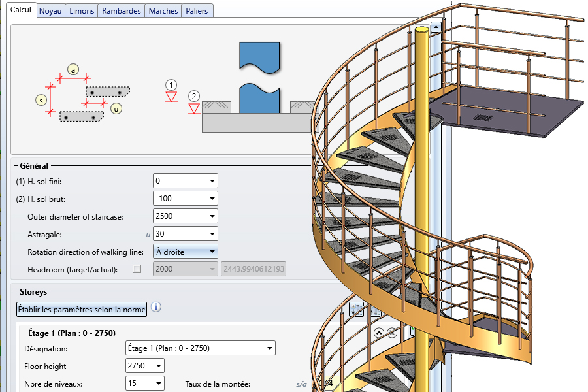Expand the Nbre de niveaux dropdown
The height and width of the screenshot is (392, 588).
point(158,384)
